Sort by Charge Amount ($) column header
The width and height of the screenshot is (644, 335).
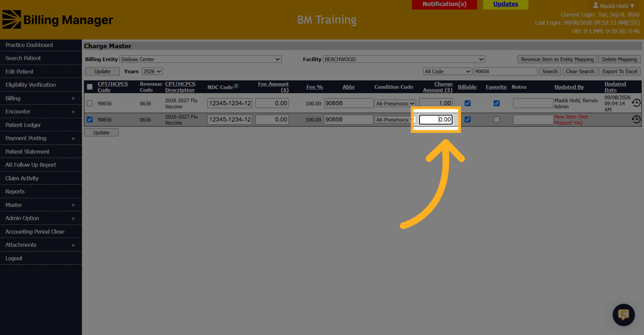(x=438, y=87)
